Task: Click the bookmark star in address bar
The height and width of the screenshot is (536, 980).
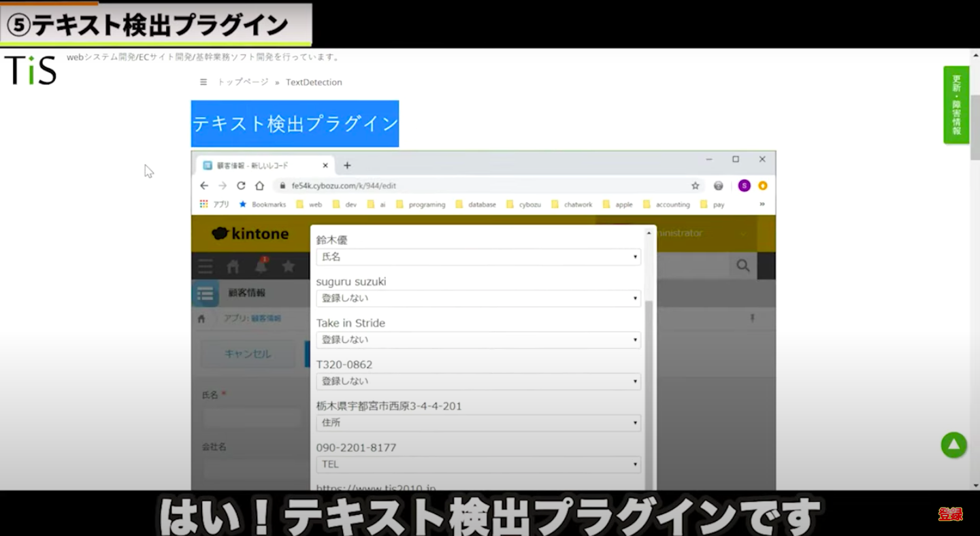Action: (x=695, y=186)
